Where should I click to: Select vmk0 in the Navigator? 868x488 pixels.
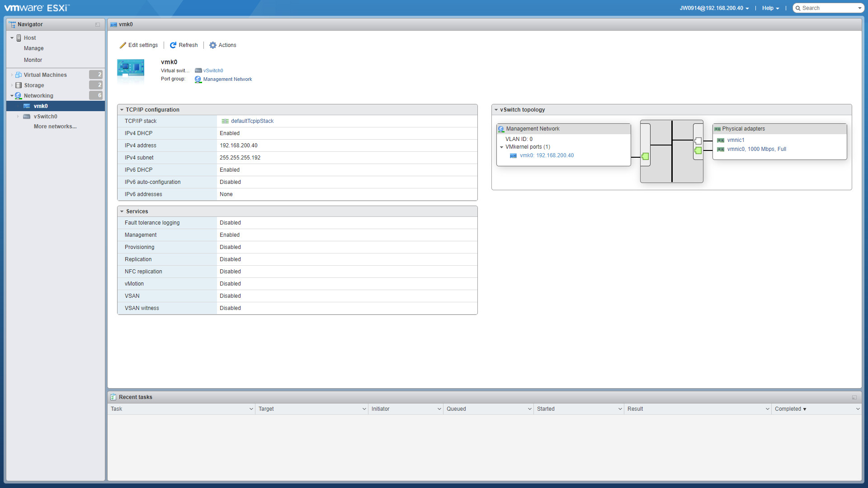coord(56,106)
